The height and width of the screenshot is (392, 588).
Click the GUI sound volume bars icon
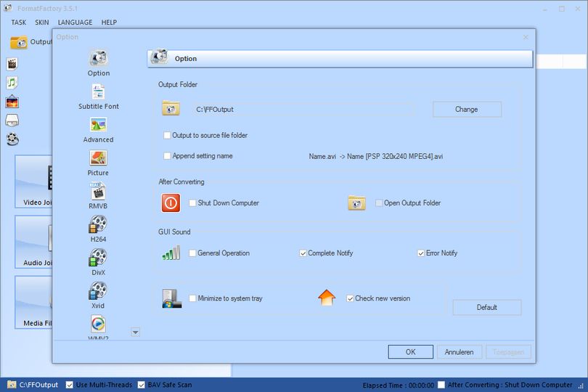[171, 253]
